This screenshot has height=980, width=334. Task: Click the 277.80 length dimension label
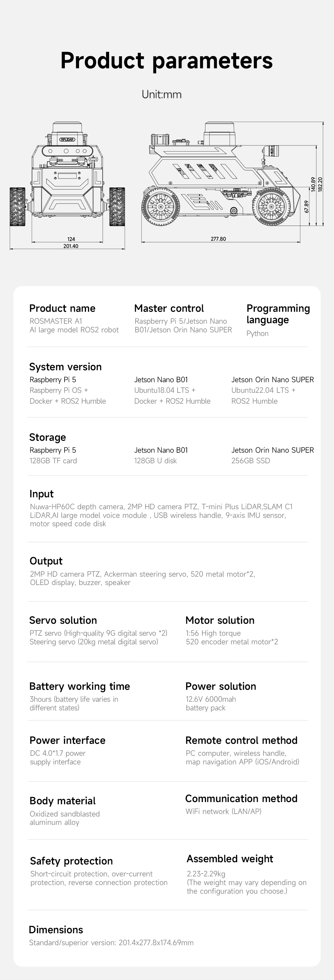[218, 239]
